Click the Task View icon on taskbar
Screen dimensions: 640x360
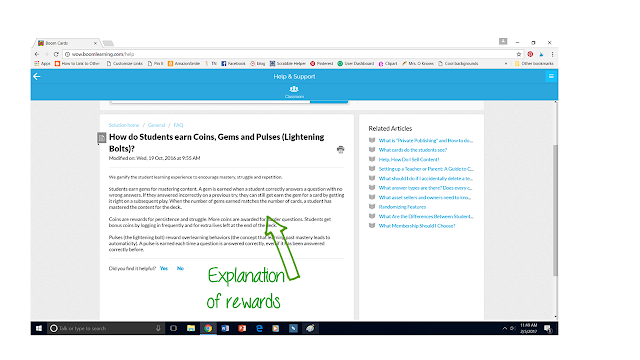click(173, 328)
